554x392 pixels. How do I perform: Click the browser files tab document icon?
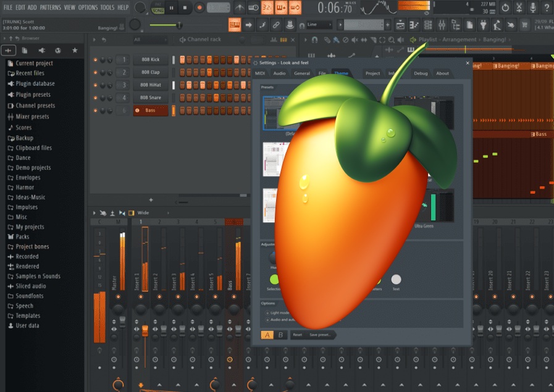25,51
